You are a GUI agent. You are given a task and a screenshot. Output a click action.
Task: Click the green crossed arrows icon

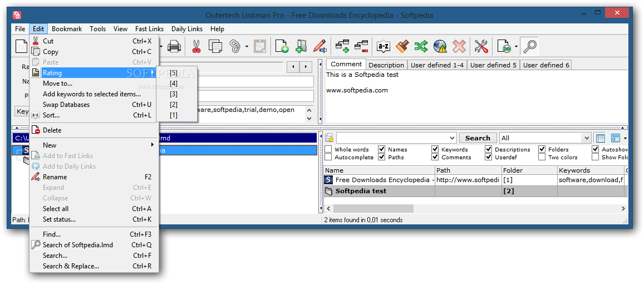coord(421,46)
